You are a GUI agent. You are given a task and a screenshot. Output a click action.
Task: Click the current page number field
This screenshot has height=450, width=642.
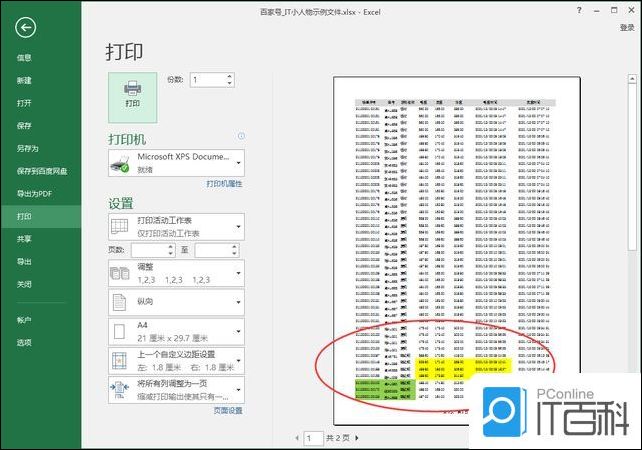(313, 439)
